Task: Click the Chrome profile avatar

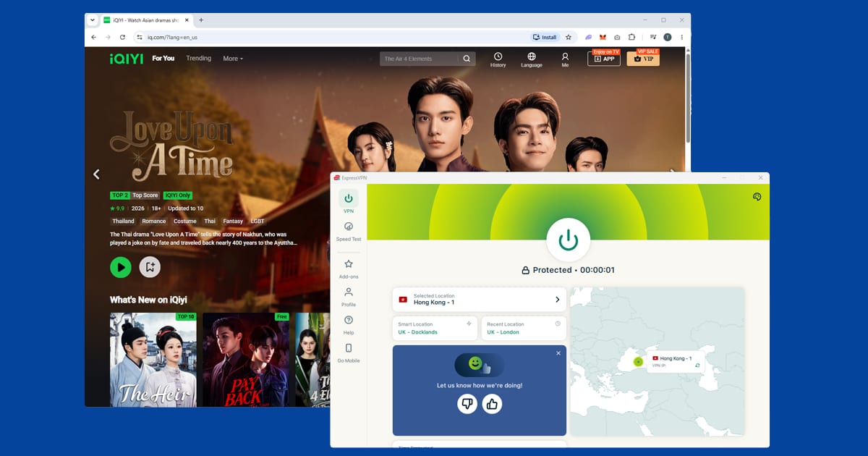Action: (x=667, y=37)
